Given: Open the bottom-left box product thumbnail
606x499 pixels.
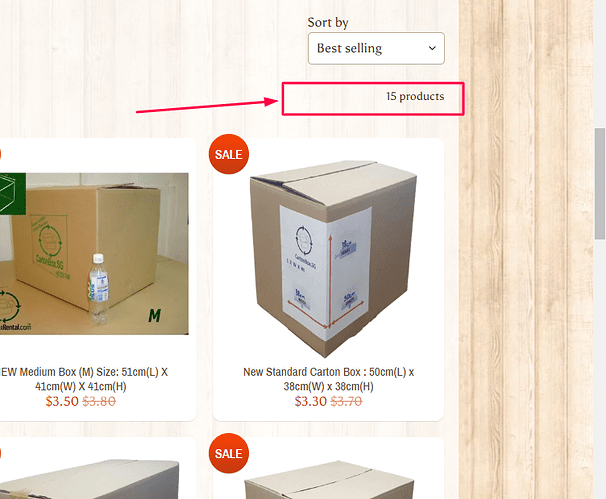Looking at the screenshot, I should click(x=89, y=479).
